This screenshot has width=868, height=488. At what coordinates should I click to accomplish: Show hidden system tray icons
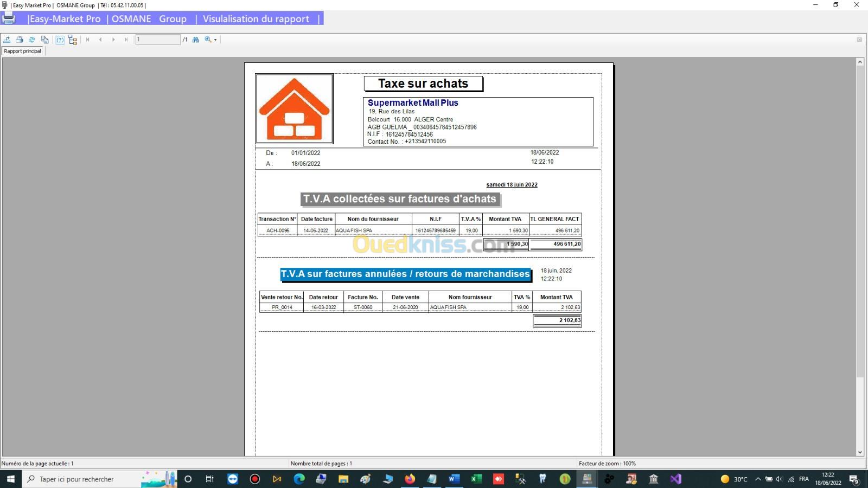pyautogui.click(x=758, y=479)
